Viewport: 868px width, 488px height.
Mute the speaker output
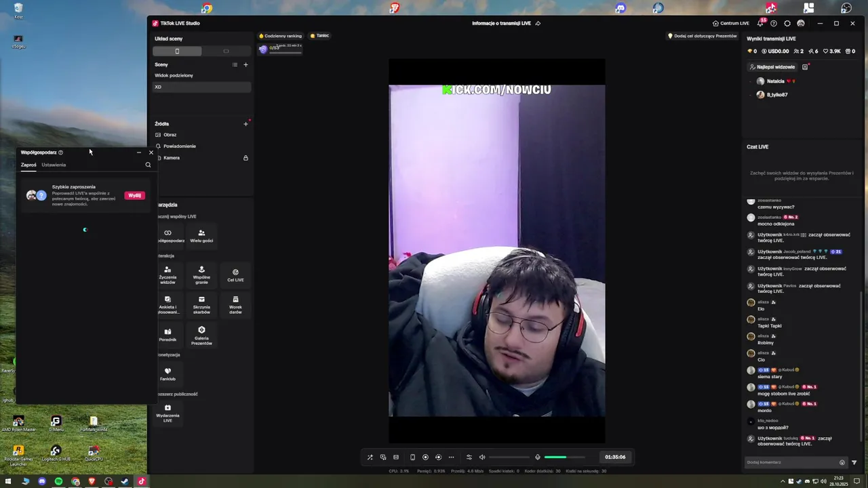(x=482, y=457)
